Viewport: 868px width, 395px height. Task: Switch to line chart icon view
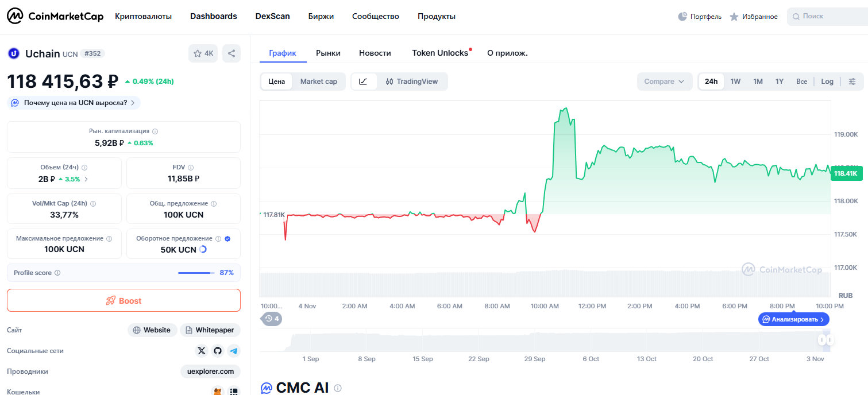tap(363, 82)
